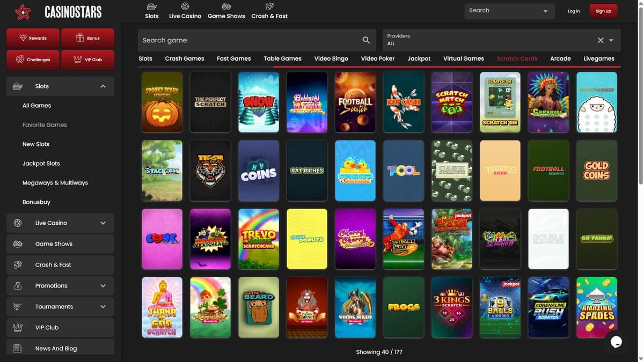Open the Go Panda! game

click(x=597, y=239)
